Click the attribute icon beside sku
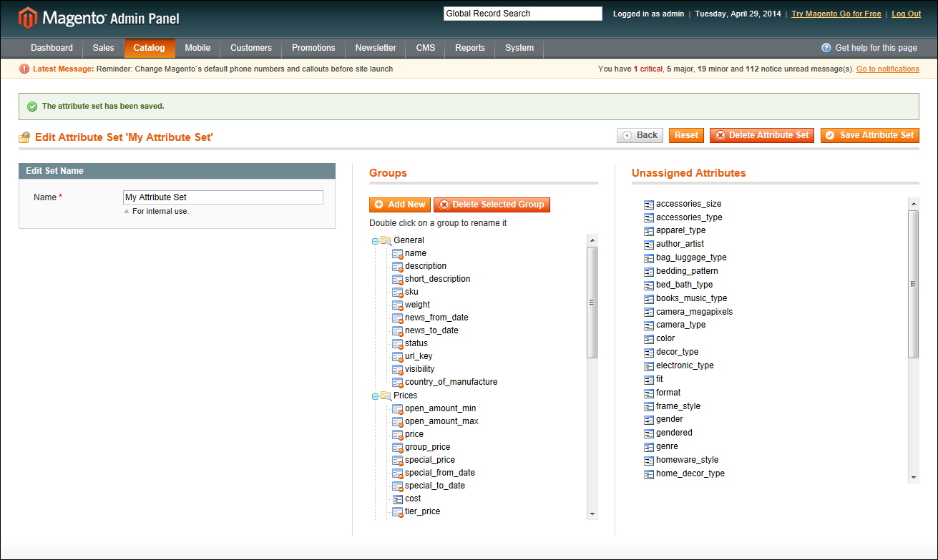 pyautogui.click(x=398, y=293)
